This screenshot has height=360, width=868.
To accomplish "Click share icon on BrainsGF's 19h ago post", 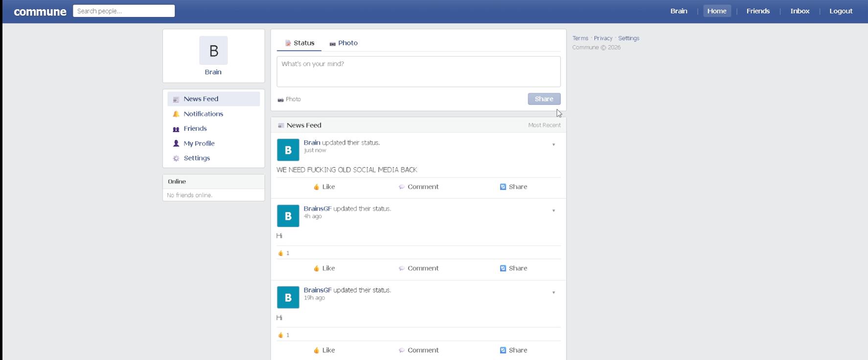I will click(x=503, y=350).
